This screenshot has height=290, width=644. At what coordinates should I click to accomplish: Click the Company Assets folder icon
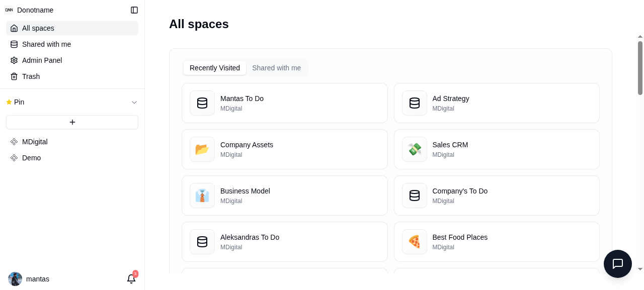(x=202, y=149)
